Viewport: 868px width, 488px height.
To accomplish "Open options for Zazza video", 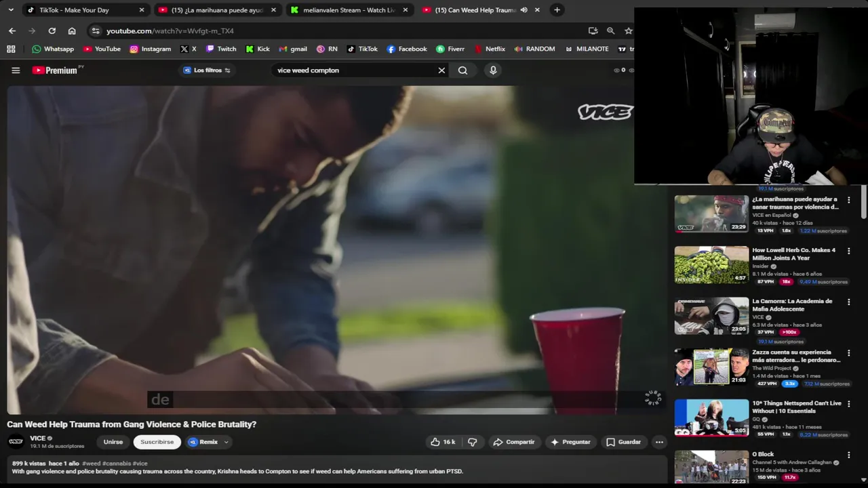I will (x=848, y=353).
